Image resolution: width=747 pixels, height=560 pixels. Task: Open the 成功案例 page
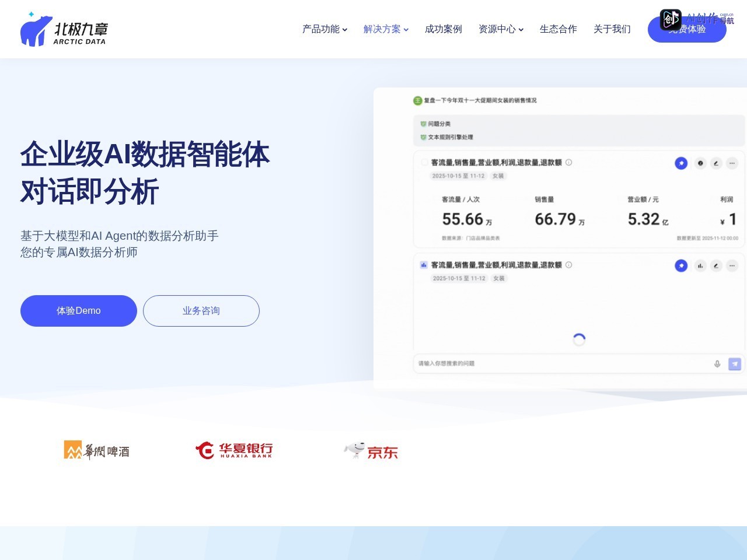444,29
